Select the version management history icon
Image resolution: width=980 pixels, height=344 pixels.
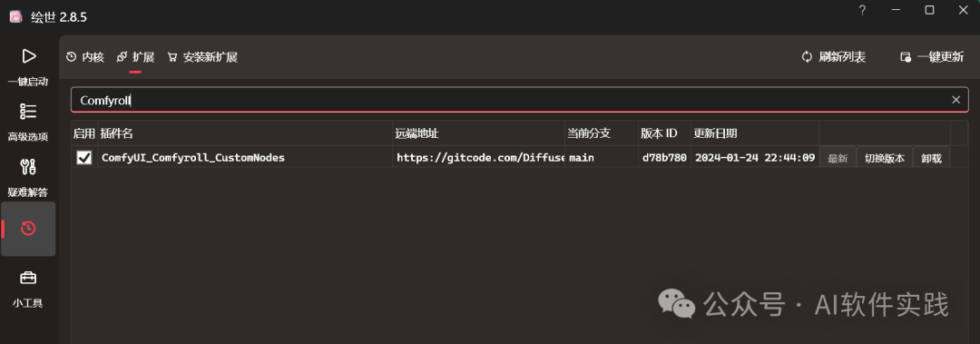click(x=28, y=229)
